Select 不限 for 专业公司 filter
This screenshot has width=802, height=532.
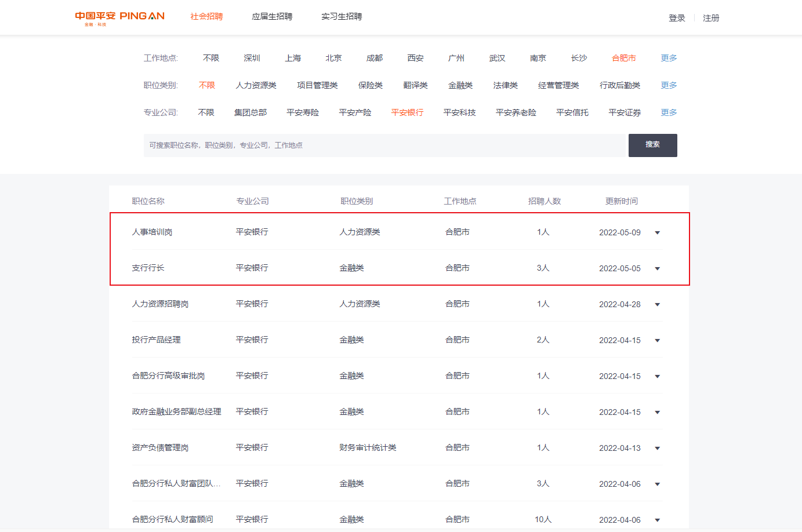tap(206, 112)
